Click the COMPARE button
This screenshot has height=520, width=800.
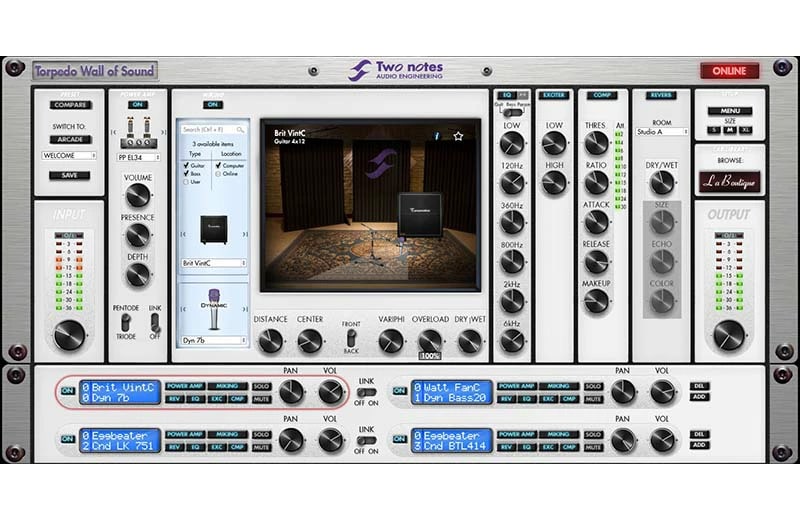point(69,104)
